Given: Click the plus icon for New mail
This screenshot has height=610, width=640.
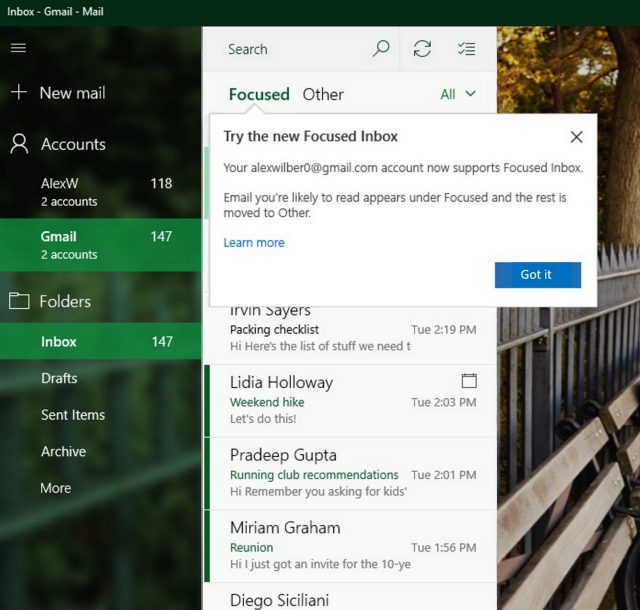Looking at the screenshot, I should click(x=19, y=92).
